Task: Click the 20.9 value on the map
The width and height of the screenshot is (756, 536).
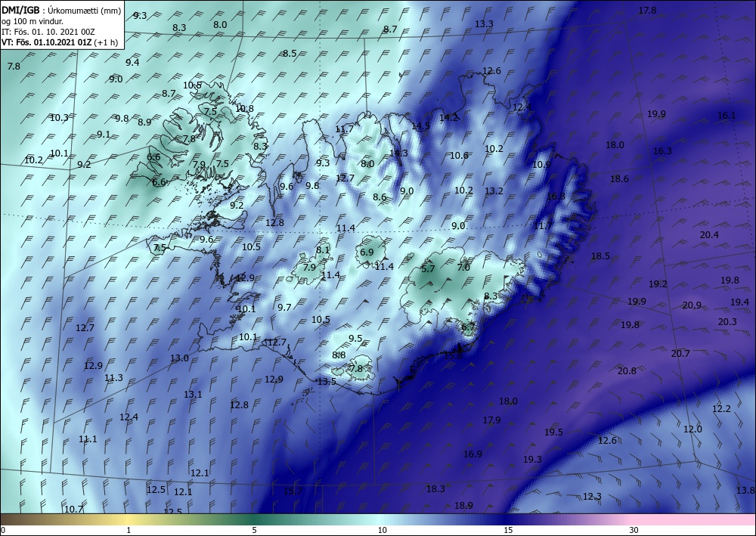Action: (x=692, y=305)
